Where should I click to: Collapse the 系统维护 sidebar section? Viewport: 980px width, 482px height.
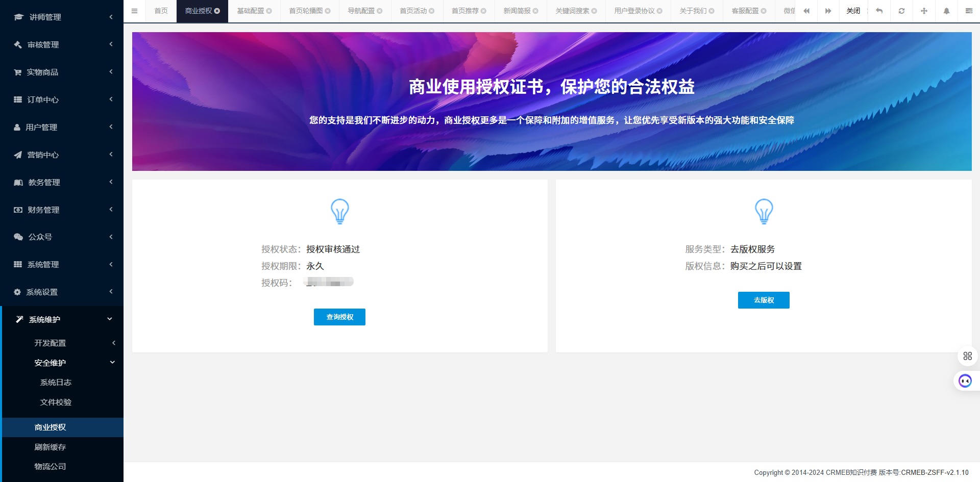pyautogui.click(x=62, y=319)
